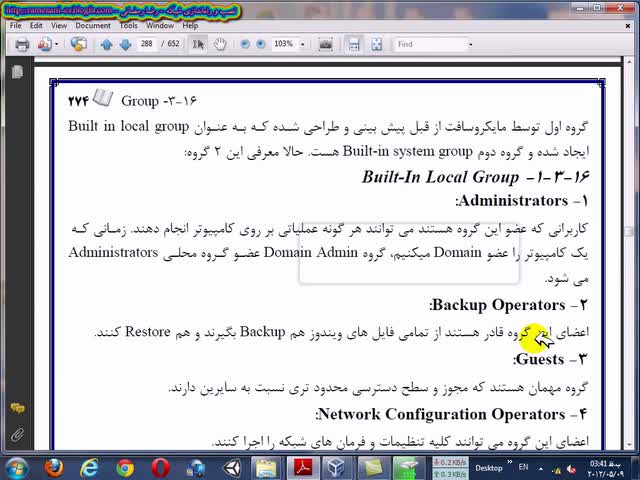Open the File menu

[16, 25]
